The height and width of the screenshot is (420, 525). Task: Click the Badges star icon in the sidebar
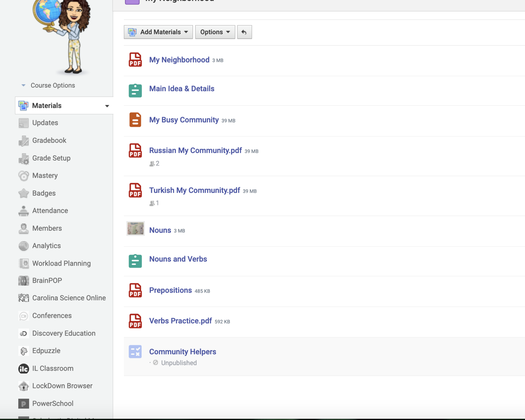pos(24,193)
